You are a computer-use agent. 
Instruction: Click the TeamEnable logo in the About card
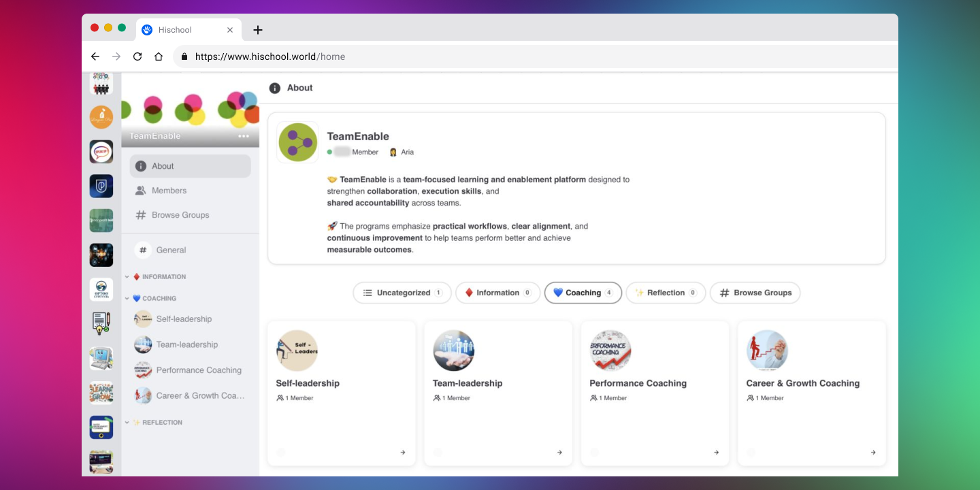pos(297,142)
